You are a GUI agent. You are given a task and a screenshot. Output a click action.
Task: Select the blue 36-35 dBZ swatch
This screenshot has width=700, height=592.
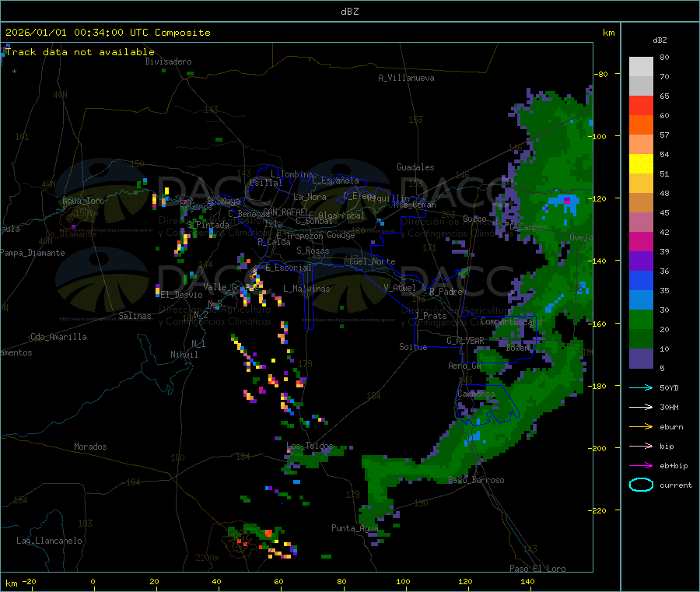(x=641, y=280)
